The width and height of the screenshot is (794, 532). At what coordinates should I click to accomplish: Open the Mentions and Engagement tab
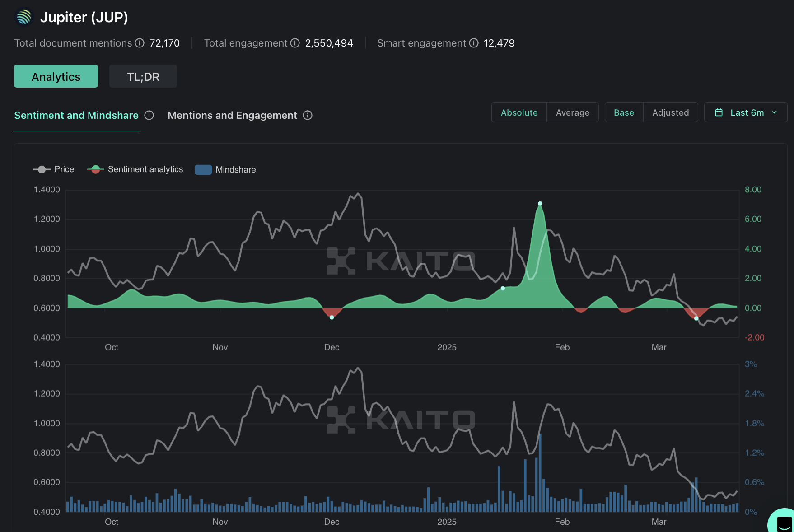(x=233, y=115)
